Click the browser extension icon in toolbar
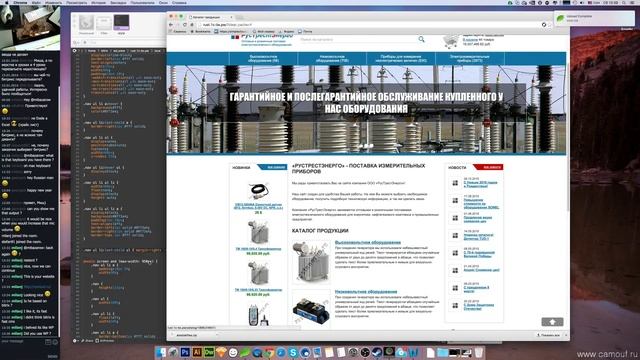This screenshot has width=640, height=360. pyautogui.click(x=544, y=25)
